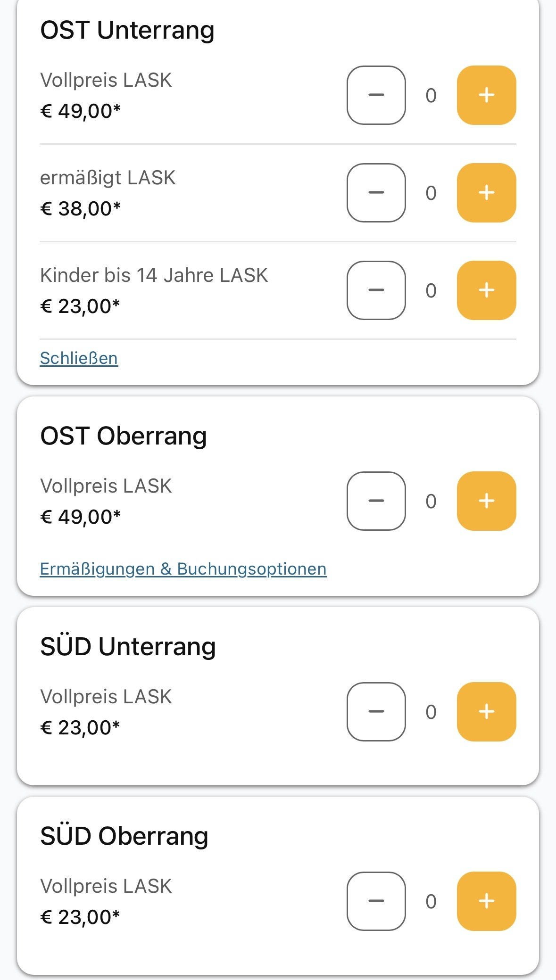Viewport: 556px width, 980px height.
Task: Remove one OST Unterrang Vollpreis ticket
Action: pyautogui.click(x=376, y=95)
